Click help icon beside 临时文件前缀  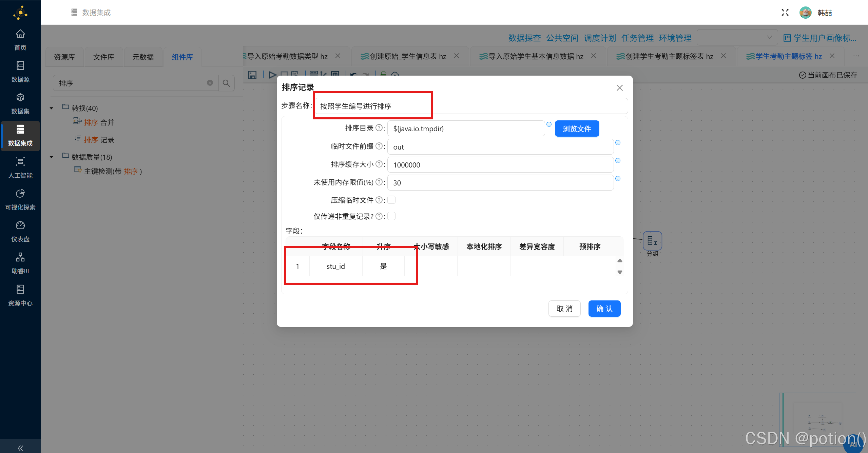379,146
